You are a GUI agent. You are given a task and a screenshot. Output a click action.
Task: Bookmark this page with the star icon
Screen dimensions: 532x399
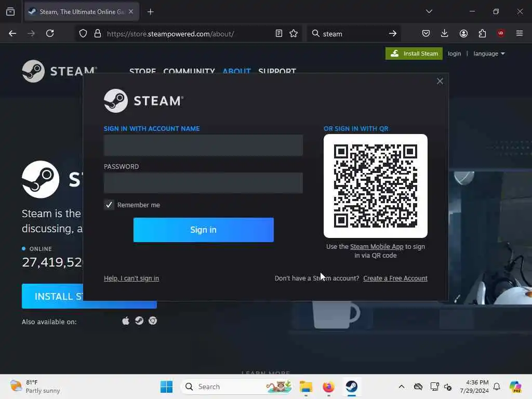coord(294,33)
